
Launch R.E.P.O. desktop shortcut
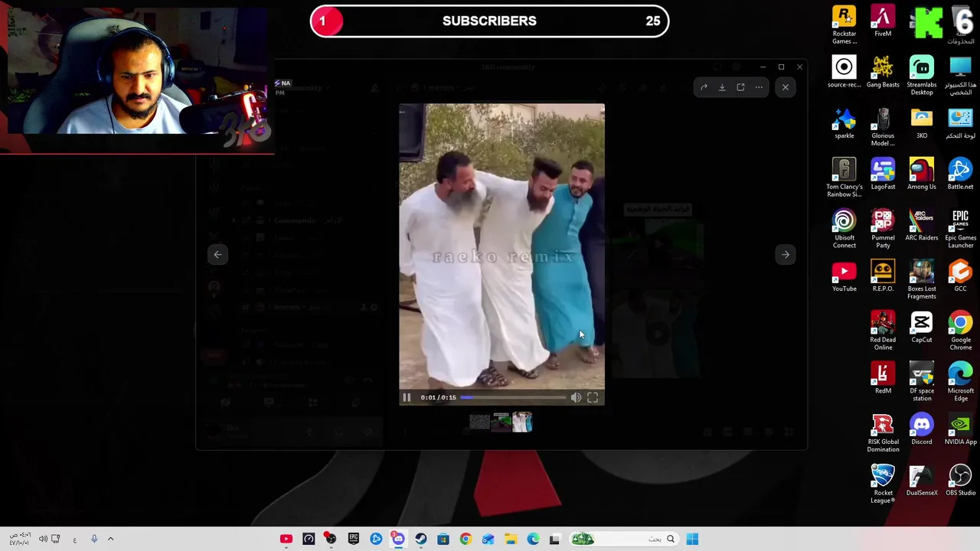click(883, 276)
